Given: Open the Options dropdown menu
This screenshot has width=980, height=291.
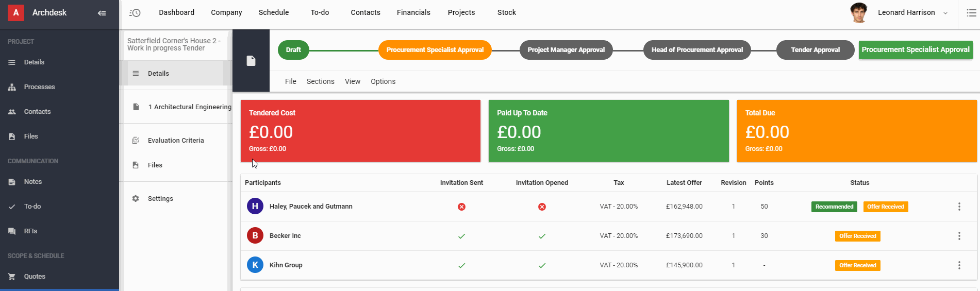Looking at the screenshot, I should (x=383, y=81).
